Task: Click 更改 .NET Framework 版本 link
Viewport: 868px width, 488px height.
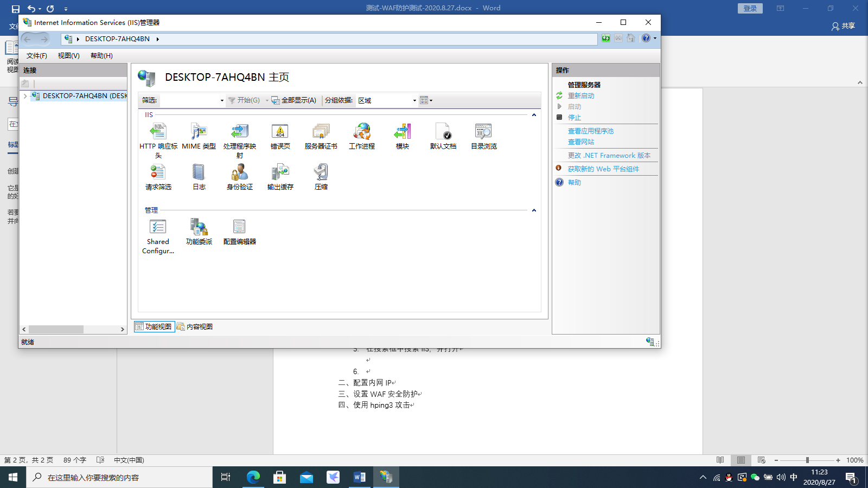Action: coord(609,156)
